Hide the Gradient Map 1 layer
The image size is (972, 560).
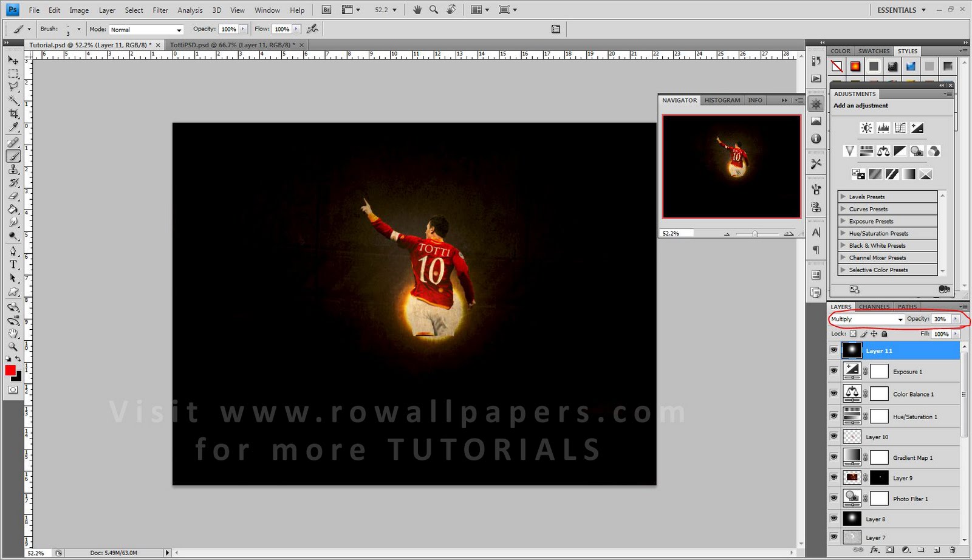coord(833,457)
